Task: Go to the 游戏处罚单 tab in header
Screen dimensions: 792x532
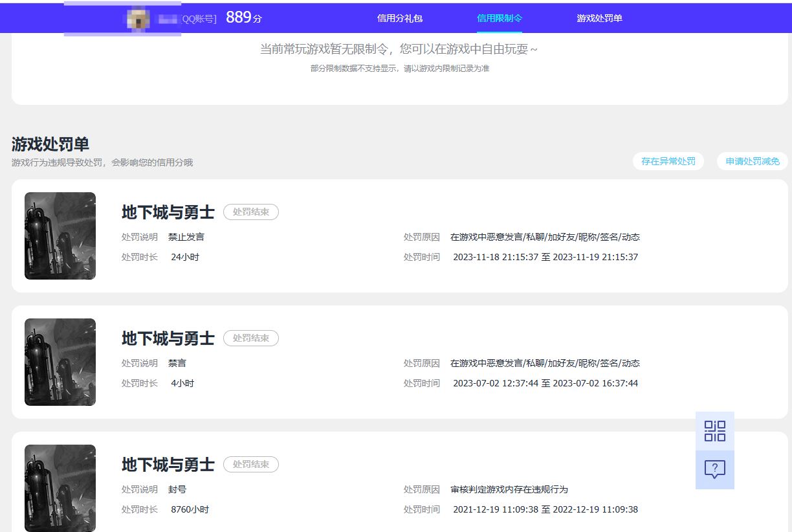Action: click(599, 18)
